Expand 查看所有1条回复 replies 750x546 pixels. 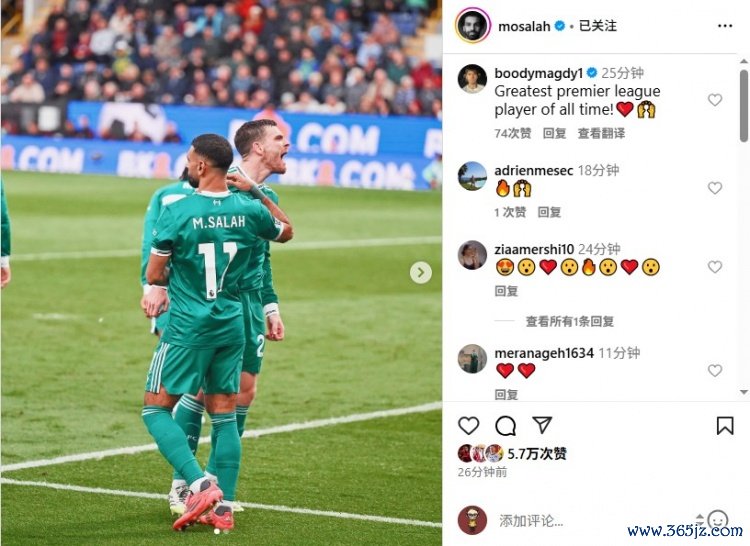[570, 321]
